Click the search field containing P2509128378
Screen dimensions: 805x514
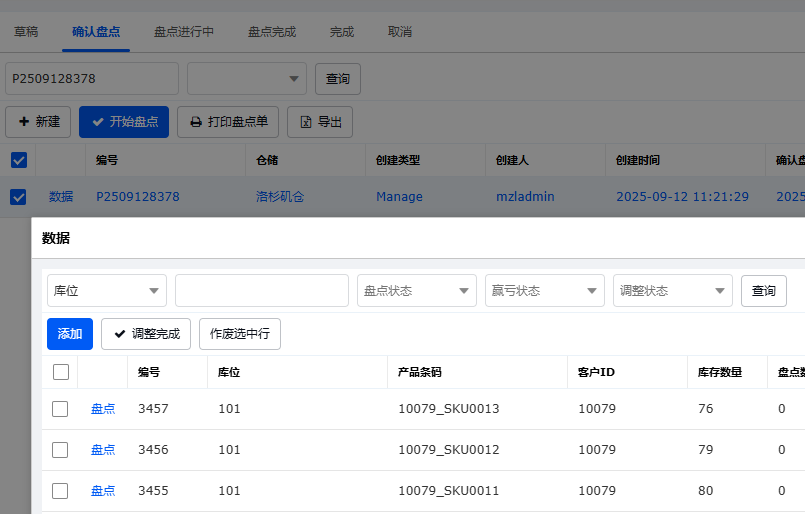92,78
